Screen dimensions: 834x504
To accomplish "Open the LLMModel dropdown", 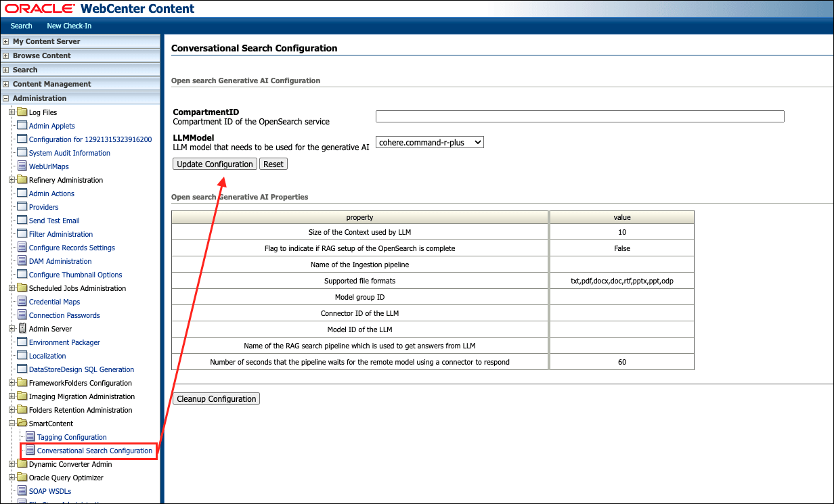I will tap(430, 143).
